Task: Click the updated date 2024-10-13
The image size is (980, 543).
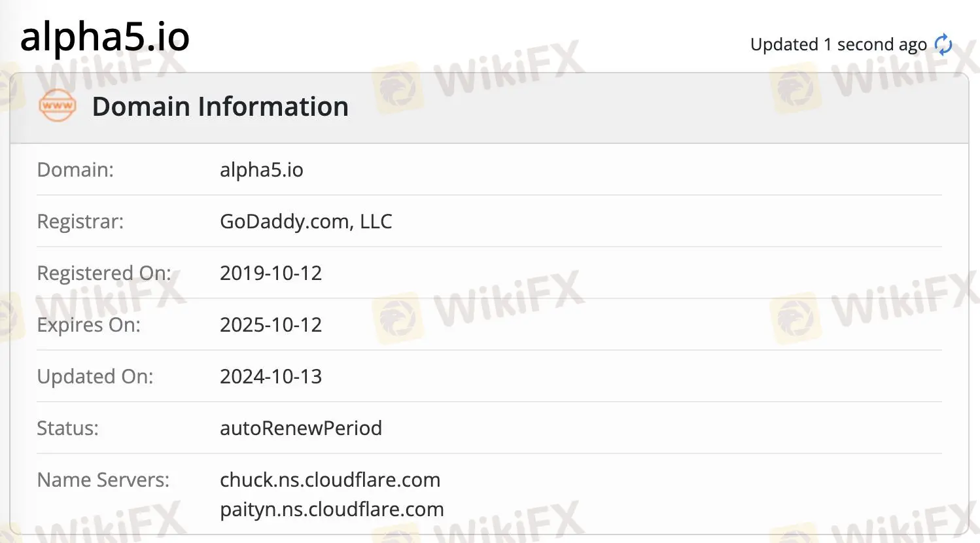Action: [271, 376]
